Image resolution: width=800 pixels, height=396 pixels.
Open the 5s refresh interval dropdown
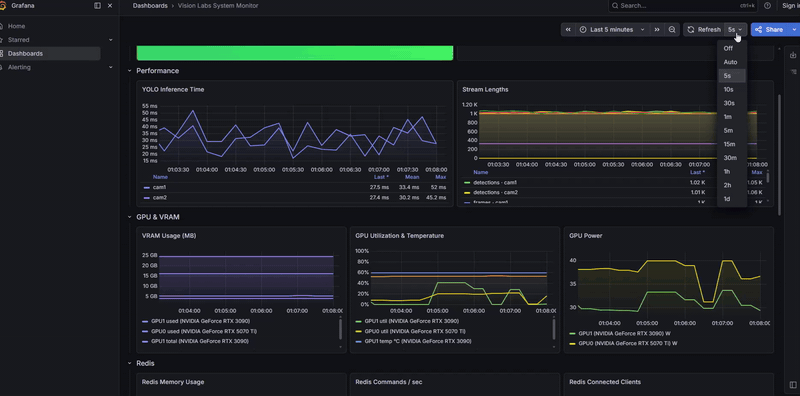[x=735, y=30]
